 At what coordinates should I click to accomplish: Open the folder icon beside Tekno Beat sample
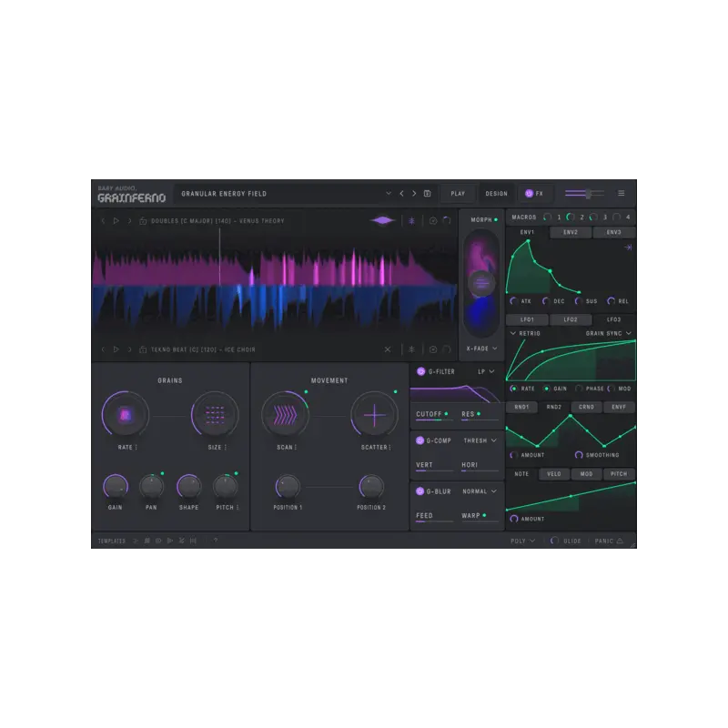click(143, 349)
